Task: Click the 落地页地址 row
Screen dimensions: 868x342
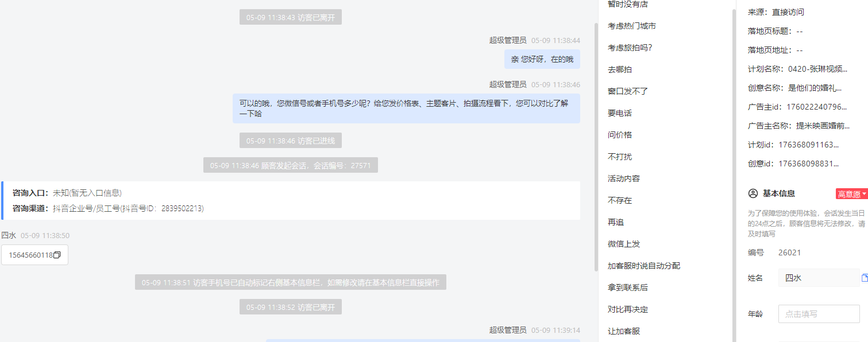Action: coord(776,50)
